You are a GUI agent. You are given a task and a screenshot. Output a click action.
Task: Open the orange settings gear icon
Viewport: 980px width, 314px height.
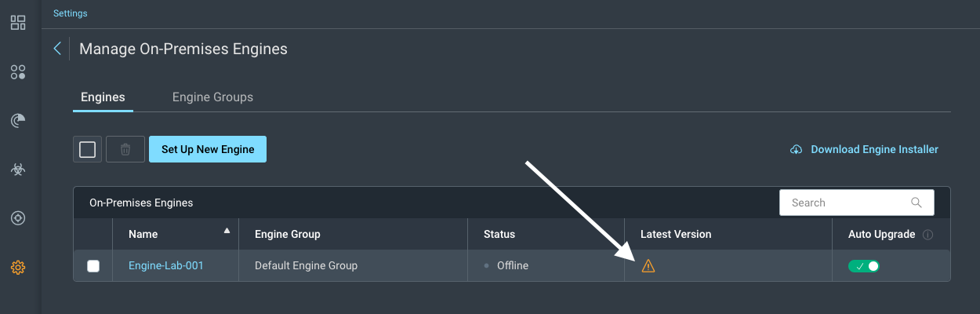[18, 268]
